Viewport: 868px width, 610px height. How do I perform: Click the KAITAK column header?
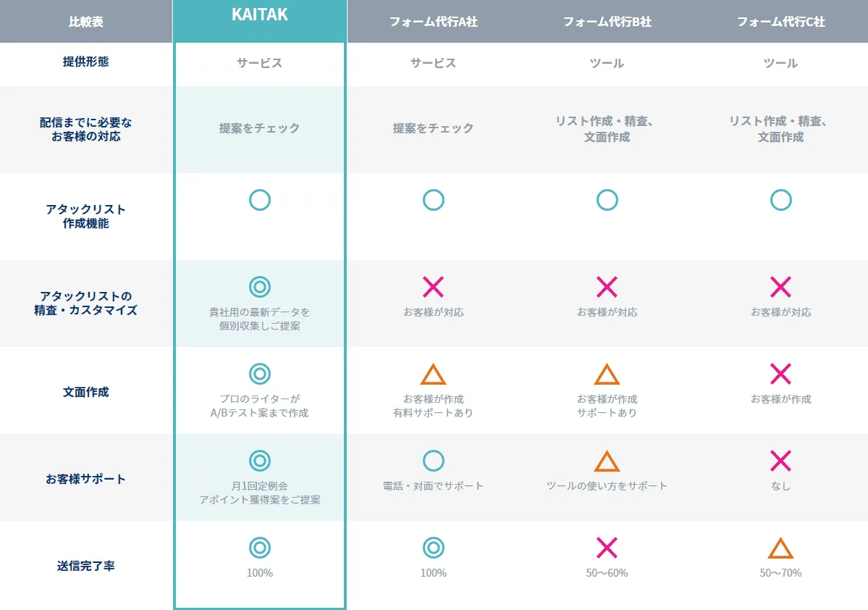click(x=259, y=16)
